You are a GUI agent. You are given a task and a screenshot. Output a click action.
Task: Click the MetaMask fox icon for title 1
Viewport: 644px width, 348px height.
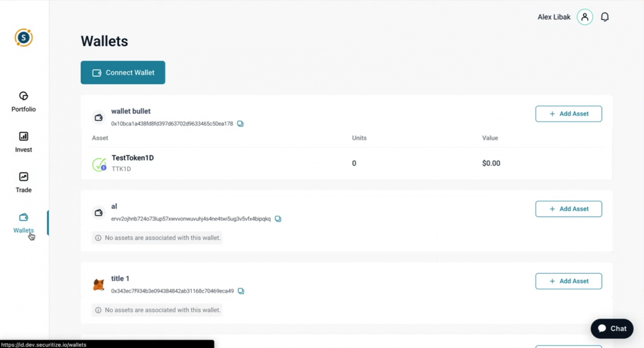tap(99, 284)
